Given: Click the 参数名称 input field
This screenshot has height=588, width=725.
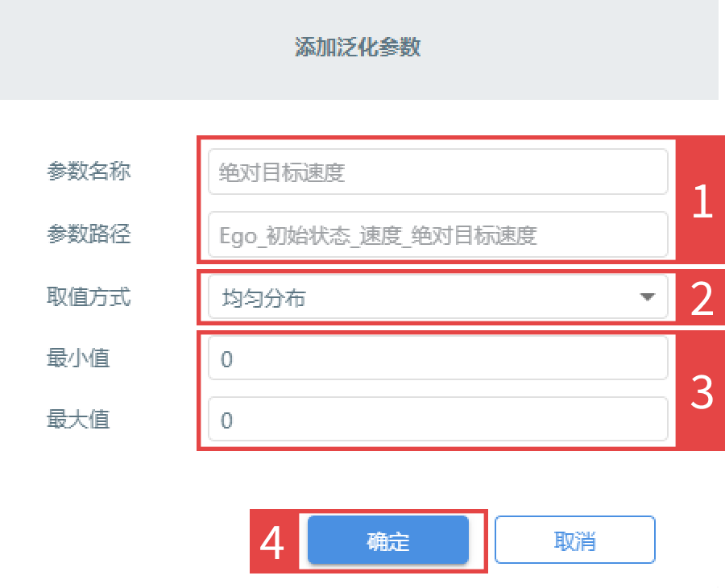Looking at the screenshot, I should [x=438, y=172].
